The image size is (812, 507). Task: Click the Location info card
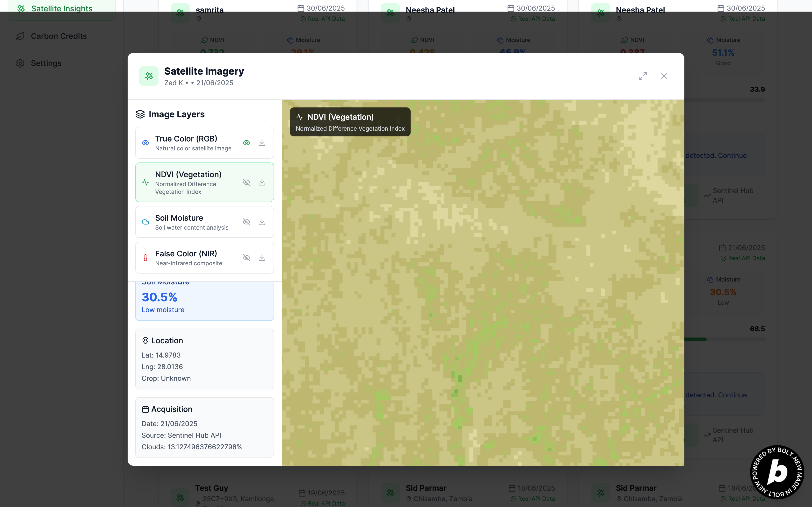coord(204,359)
